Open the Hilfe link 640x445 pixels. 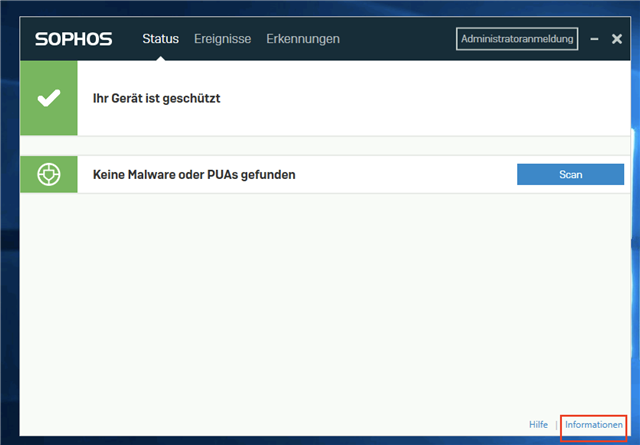[538, 425]
